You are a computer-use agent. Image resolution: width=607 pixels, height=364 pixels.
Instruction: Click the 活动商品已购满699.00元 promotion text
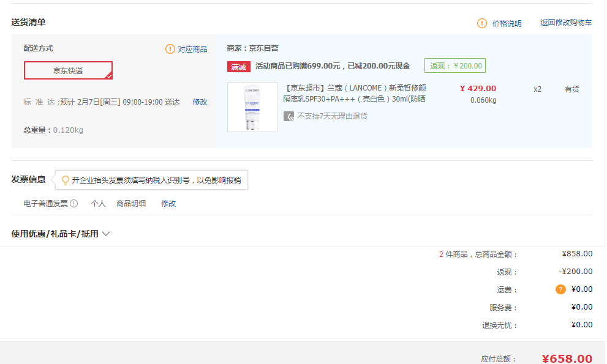pyautogui.click(x=333, y=66)
